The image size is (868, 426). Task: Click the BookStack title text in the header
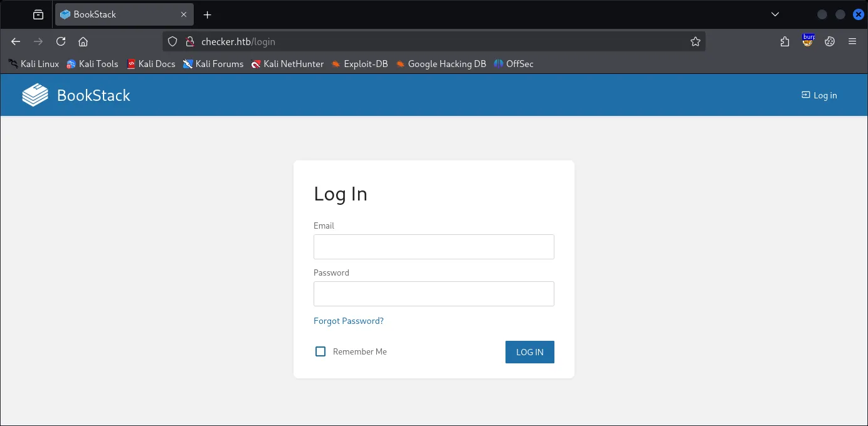93,95
